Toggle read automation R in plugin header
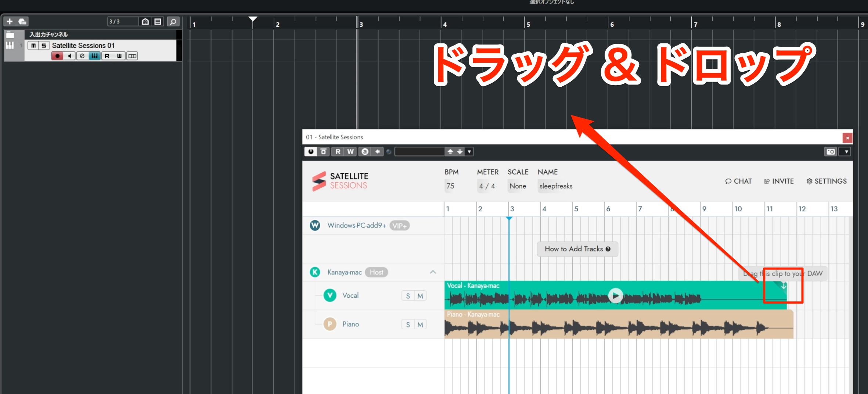This screenshot has height=394, width=868. (x=338, y=151)
